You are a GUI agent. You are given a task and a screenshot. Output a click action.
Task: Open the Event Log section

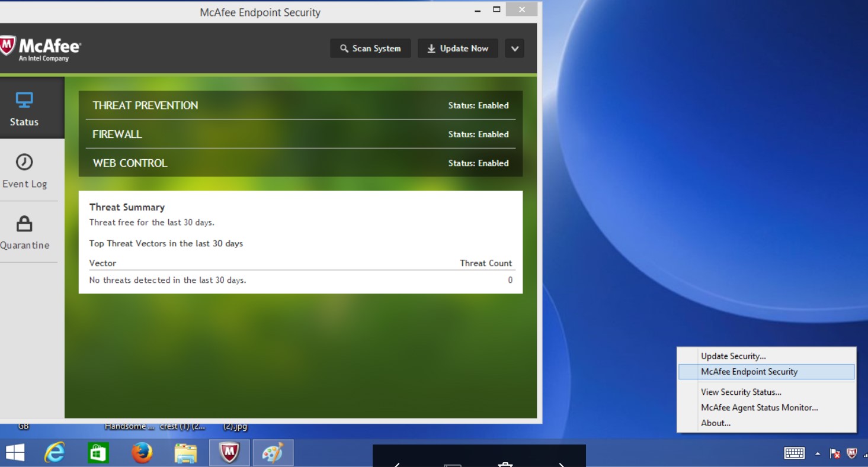pos(24,171)
